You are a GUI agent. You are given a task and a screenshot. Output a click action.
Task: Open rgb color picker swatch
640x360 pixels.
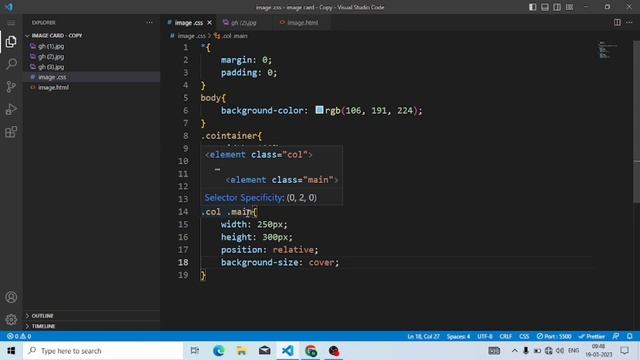click(x=319, y=110)
